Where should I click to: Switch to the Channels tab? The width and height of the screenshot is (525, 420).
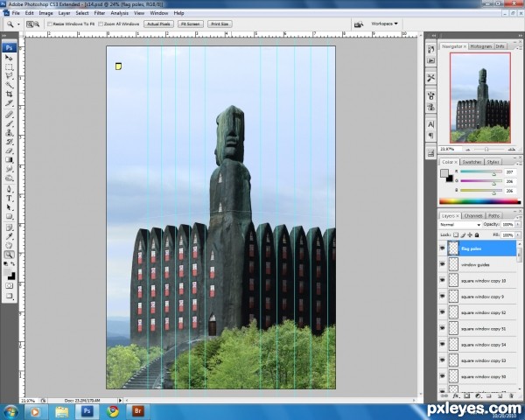[x=473, y=216]
